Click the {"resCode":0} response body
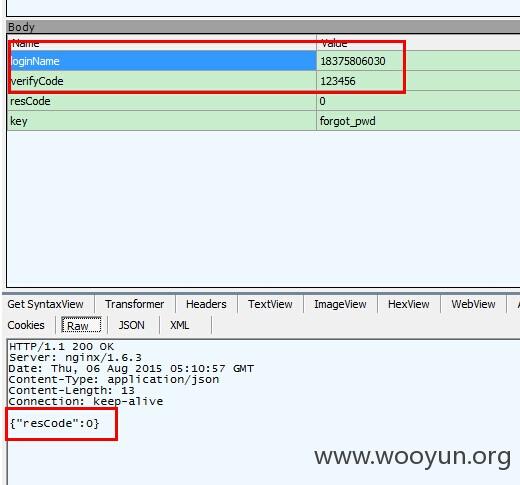The image size is (520, 485). pos(54,424)
